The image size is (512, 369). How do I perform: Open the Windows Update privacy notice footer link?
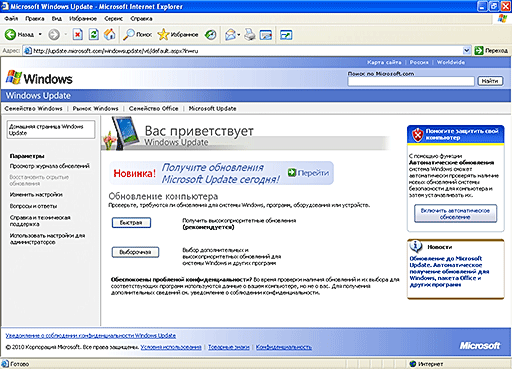[91, 335]
